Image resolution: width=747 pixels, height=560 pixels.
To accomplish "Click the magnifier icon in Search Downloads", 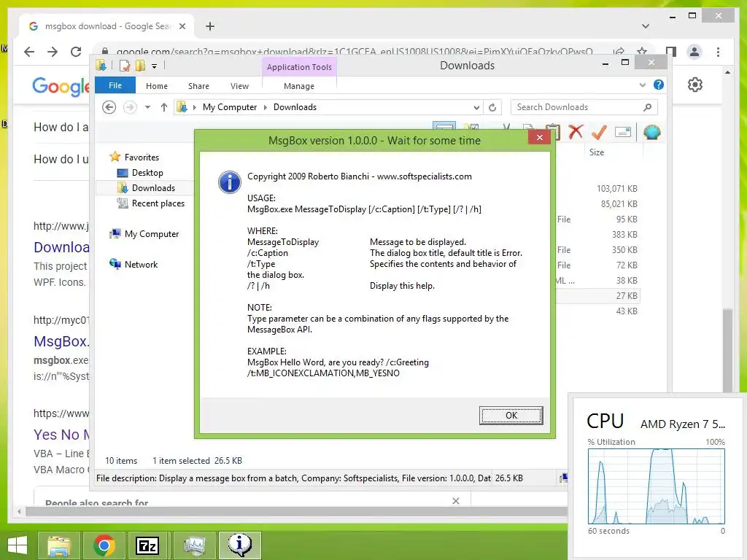I will [x=647, y=107].
